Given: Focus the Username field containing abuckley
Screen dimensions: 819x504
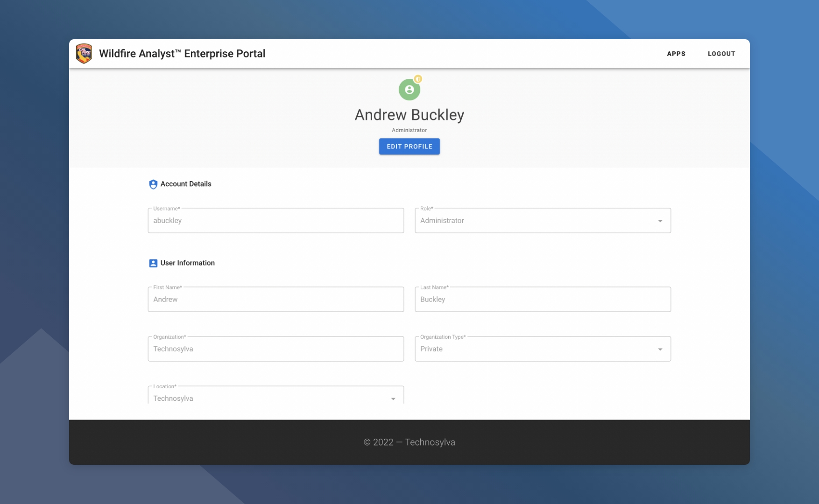Looking at the screenshot, I should pyautogui.click(x=275, y=221).
